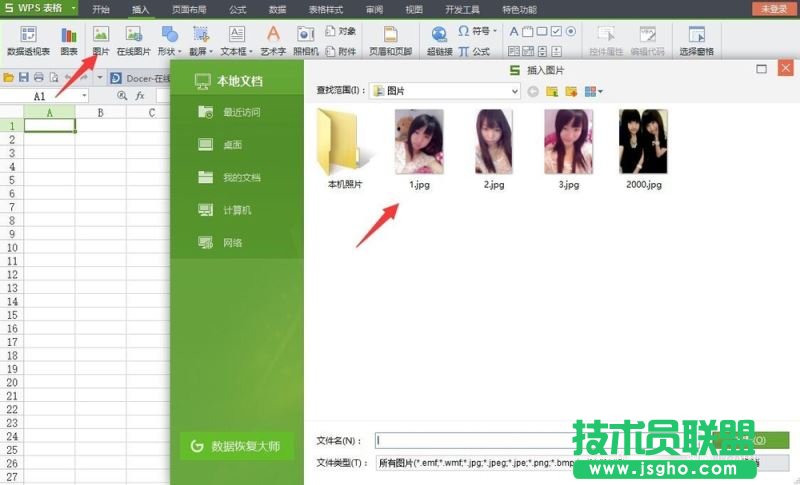Click the 数据恢复大师 button
This screenshot has height=485, width=800.
point(237,446)
